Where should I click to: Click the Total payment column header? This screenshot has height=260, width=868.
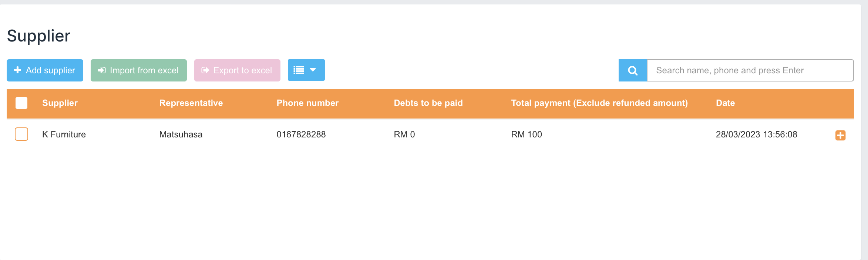tap(599, 103)
